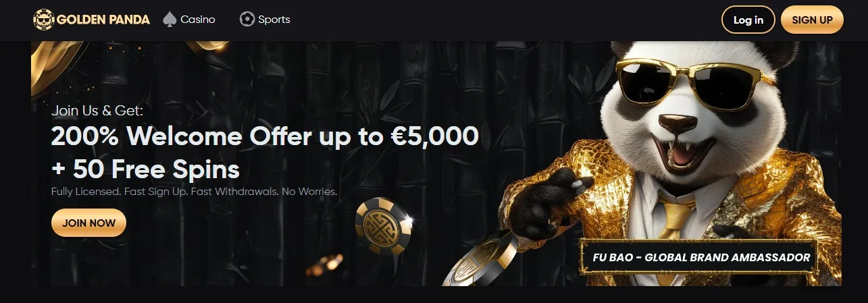Click the FU BAO Global Brand Ambassador banner

tap(701, 258)
